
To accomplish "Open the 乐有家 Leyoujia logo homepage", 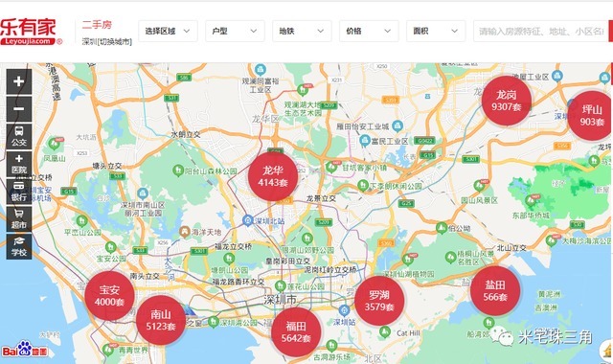I will coord(31,32).
